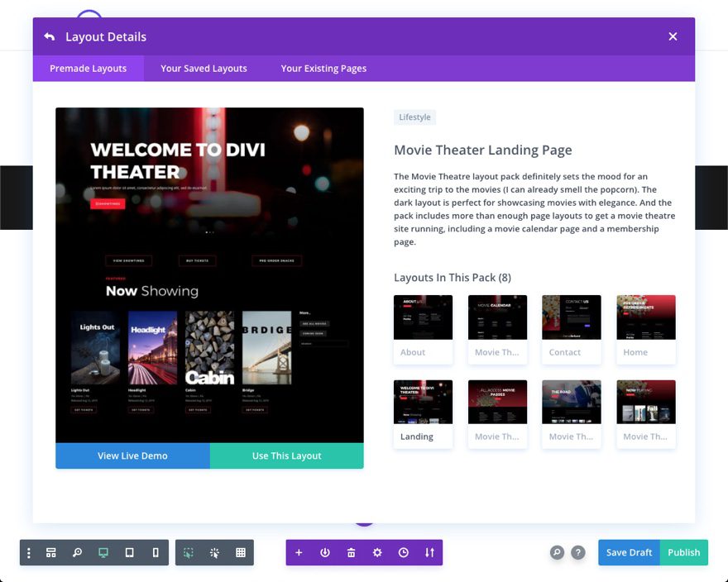This screenshot has width=728, height=582.
Task: Close the Layout Details dialog
Action: [x=673, y=36]
